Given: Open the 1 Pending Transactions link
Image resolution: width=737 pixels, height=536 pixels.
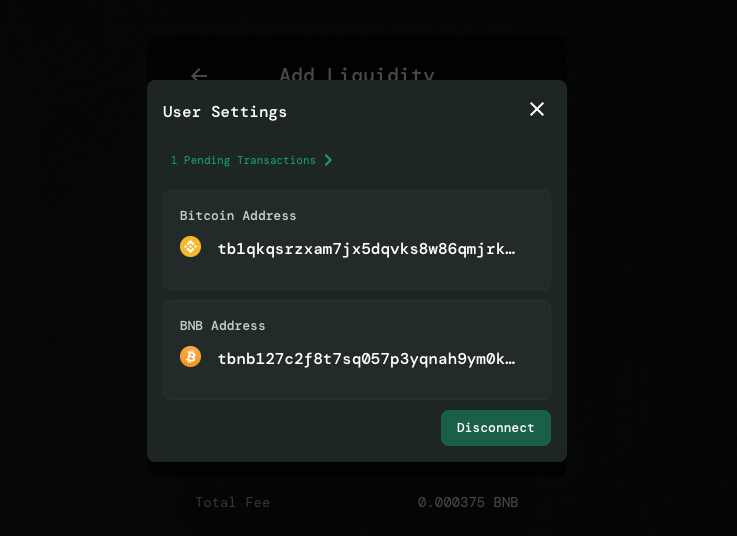Looking at the screenshot, I should click(243, 160).
